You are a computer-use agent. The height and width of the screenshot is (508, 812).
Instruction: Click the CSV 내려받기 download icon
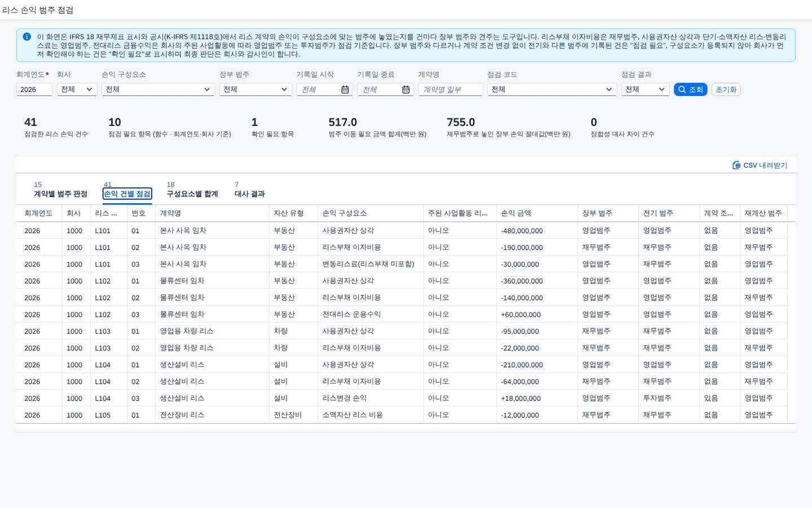point(736,165)
